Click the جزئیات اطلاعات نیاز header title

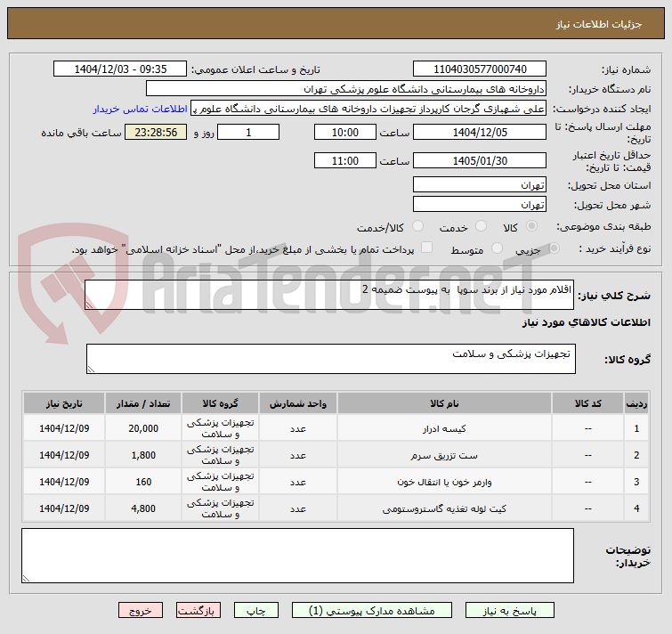click(599, 24)
